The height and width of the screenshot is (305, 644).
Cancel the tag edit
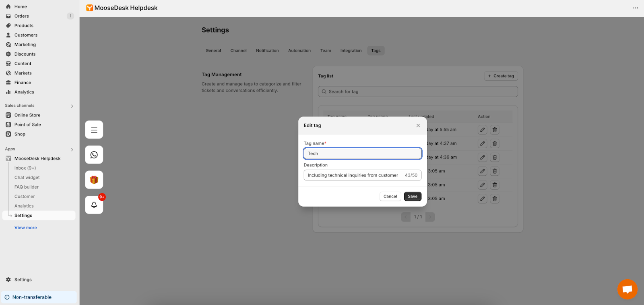[x=390, y=197]
